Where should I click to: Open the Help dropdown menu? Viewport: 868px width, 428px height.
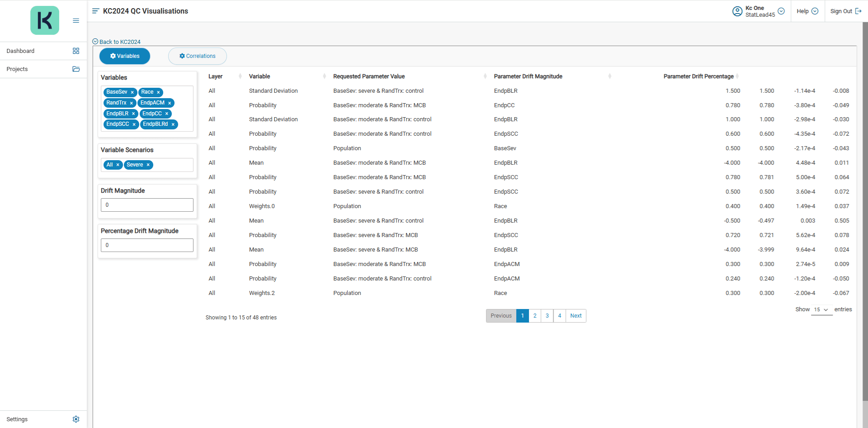[x=807, y=11]
